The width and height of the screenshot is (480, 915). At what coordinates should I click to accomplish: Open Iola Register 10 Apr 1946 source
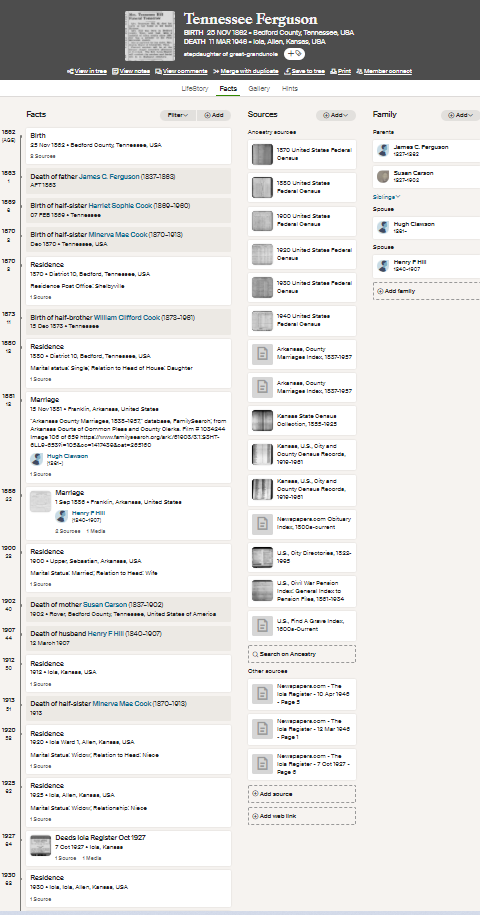click(x=302, y=694)
